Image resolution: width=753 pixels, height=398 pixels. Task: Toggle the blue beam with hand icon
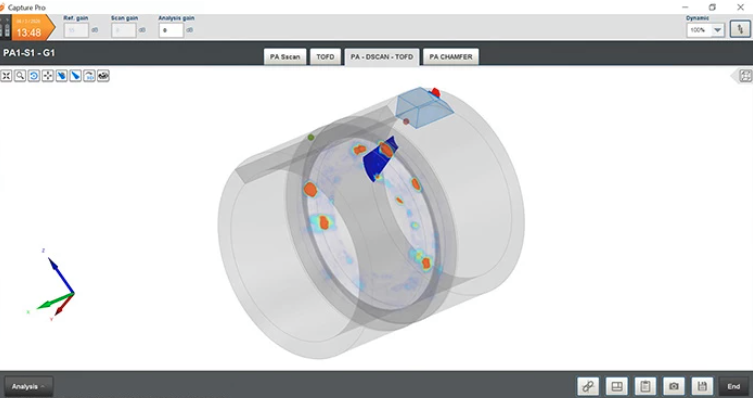[x=61, y=76]
